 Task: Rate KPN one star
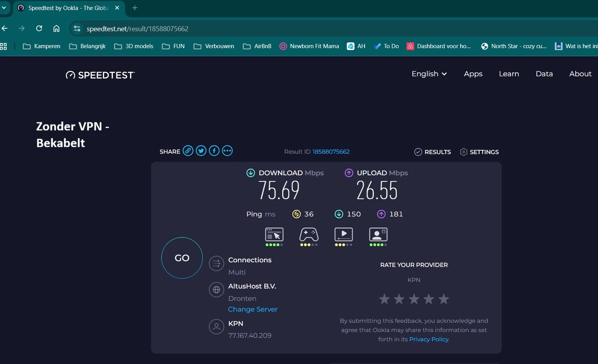pyautogui.click(x=384, y=299)
